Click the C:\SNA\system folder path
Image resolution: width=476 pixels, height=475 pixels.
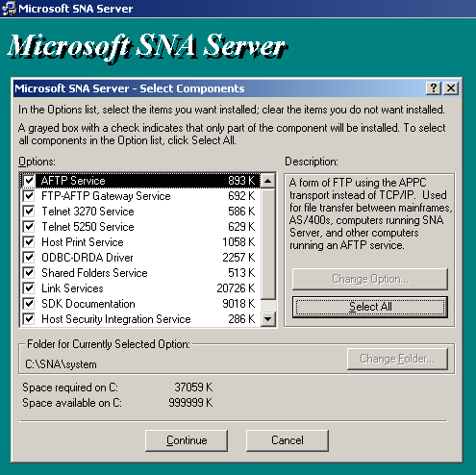[61, 364]
